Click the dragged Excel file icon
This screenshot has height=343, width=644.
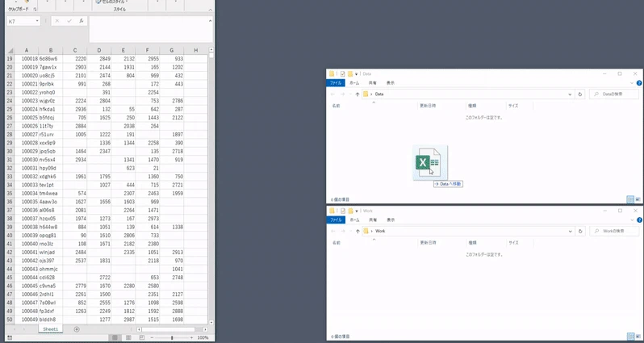429,163
